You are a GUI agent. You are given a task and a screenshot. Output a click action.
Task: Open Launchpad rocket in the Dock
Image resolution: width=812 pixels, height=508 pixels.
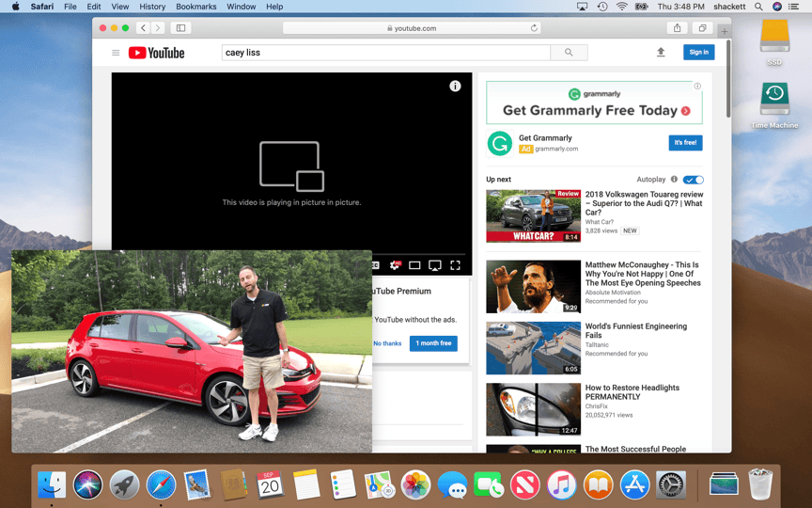pyautogui.click(x=124, y=484)
